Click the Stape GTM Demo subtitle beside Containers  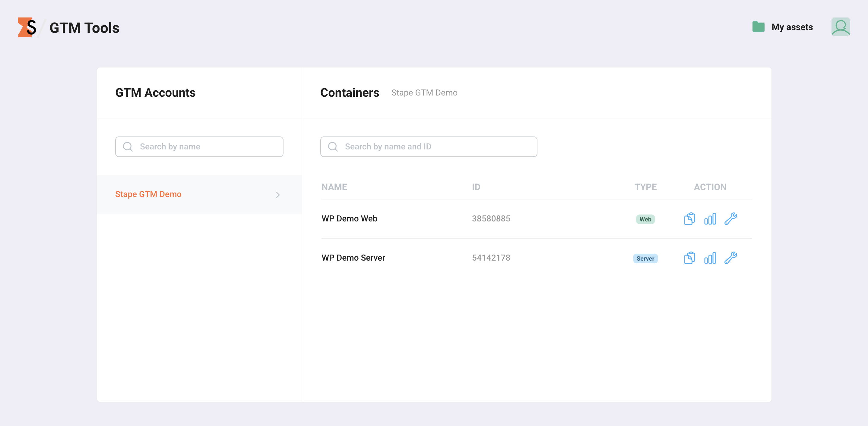(x=424, y=93)
